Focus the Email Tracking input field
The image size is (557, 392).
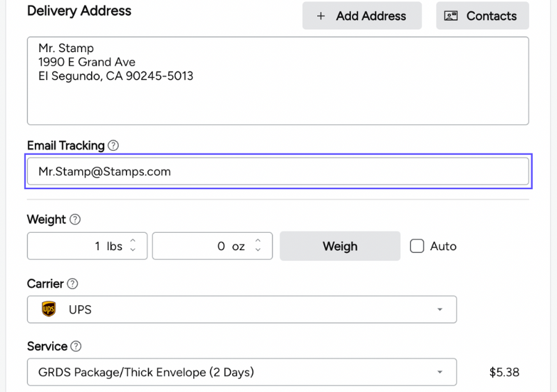pos(277,172)
